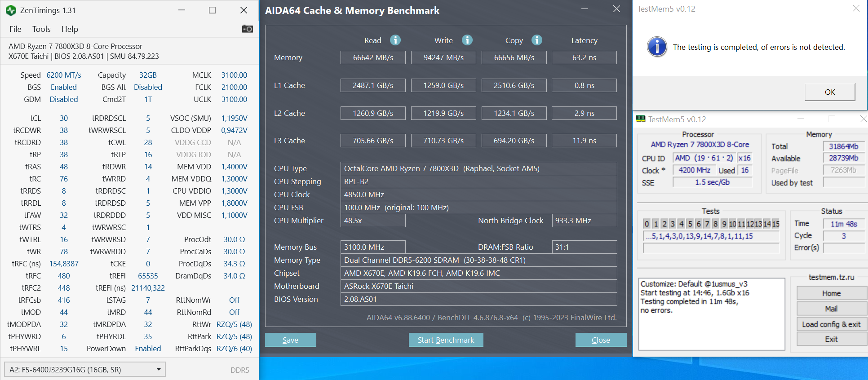Click "The testing is completed" dialog message
Screen dimensions: 868x380
point(759,47)
